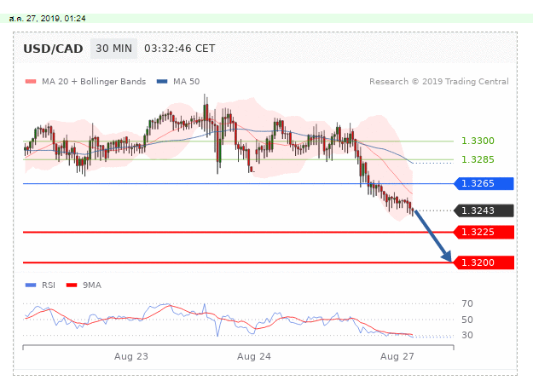The image size is (533, 392).
Task: Click the 1.3300 resistance level label
Action: (478, 141)
